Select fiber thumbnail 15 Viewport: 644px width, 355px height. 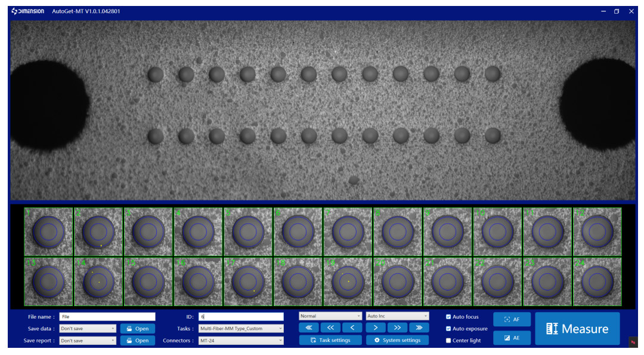click(x=148, y=282)
